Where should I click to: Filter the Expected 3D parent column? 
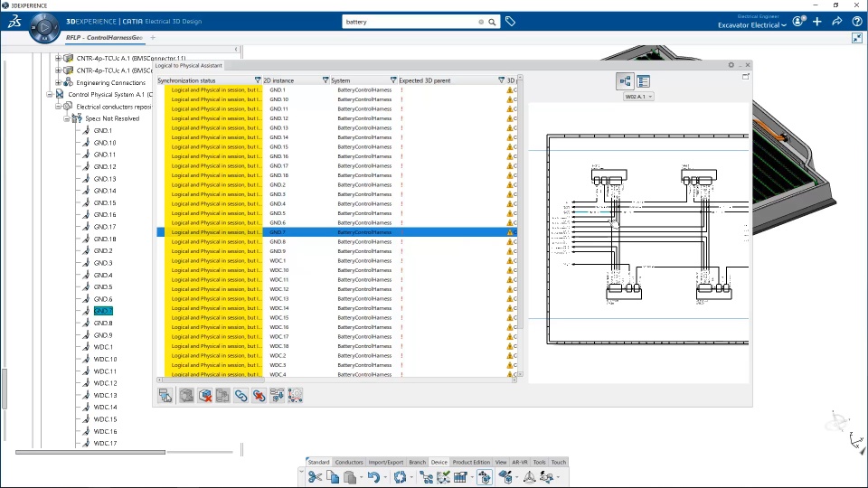pos(501,80)
